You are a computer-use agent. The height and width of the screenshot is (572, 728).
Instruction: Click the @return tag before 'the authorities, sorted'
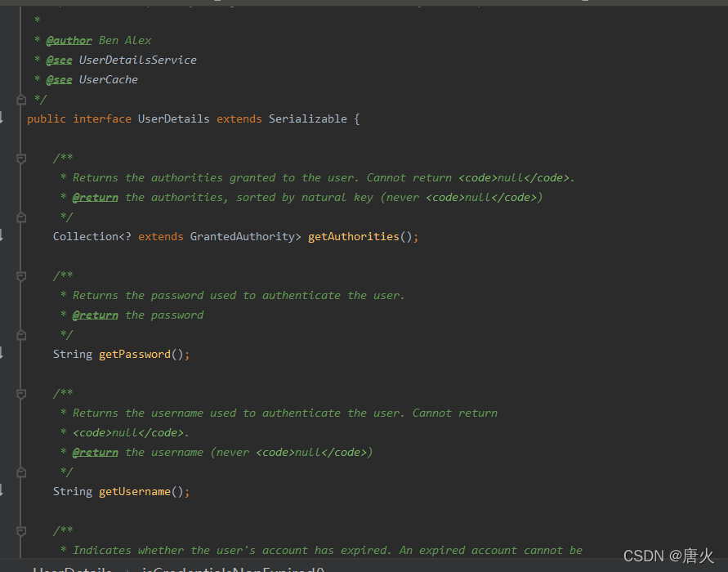pos(95,198)
